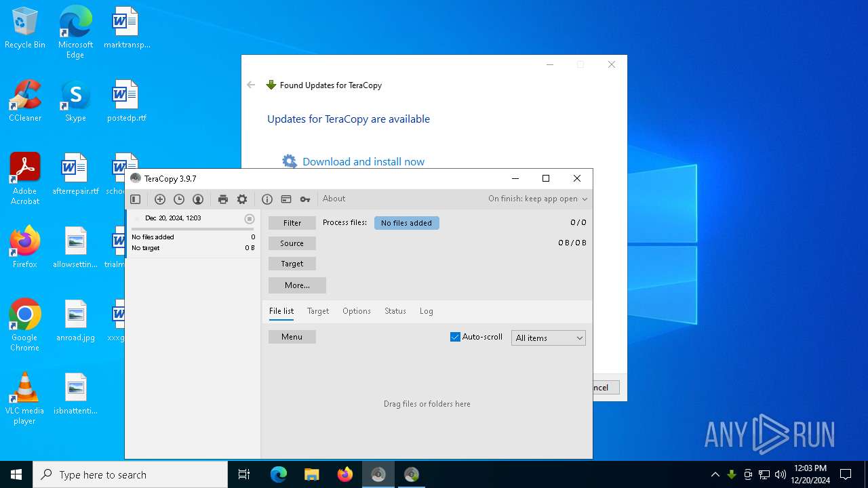Click the back arrow in TeraCopy updates window
The width and height of the screenshot is (868, 488).
(x=251, y=85)
